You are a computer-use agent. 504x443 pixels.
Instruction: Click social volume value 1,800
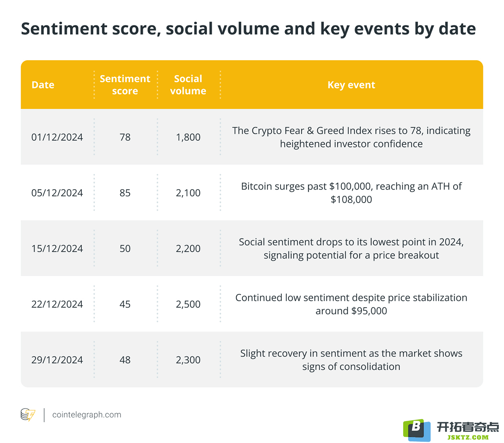point(188,137)
